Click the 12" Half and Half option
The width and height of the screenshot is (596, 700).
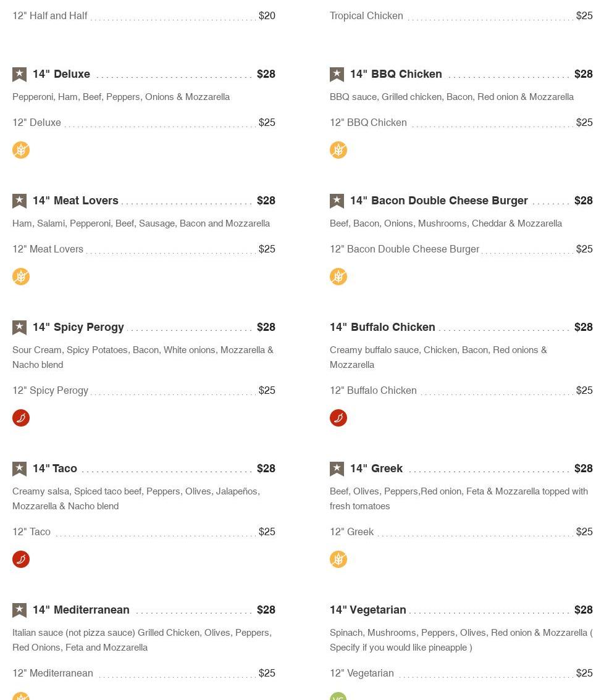coord(50,16)
